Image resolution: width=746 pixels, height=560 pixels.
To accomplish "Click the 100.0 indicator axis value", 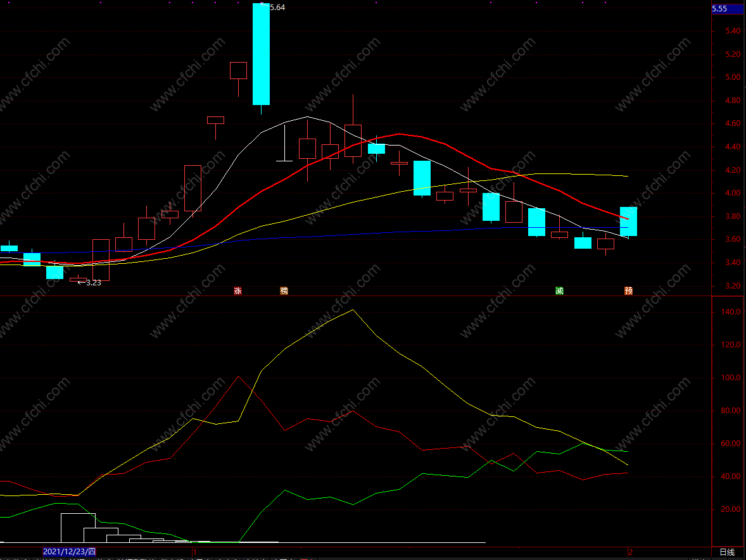I will coord(731,378).
